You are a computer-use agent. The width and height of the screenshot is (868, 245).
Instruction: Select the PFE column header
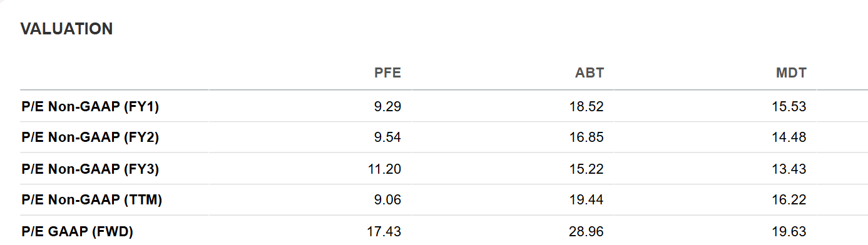(387, 73)
